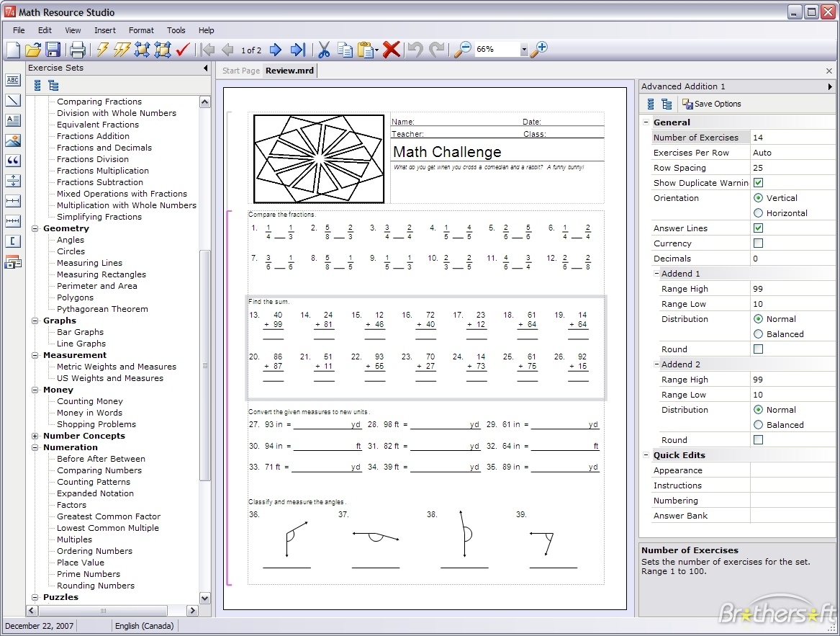The height and width of the screenshot is (636, 840).
Task: Open the zoom percentage dropdown
Action: click(x=524, y=50)
